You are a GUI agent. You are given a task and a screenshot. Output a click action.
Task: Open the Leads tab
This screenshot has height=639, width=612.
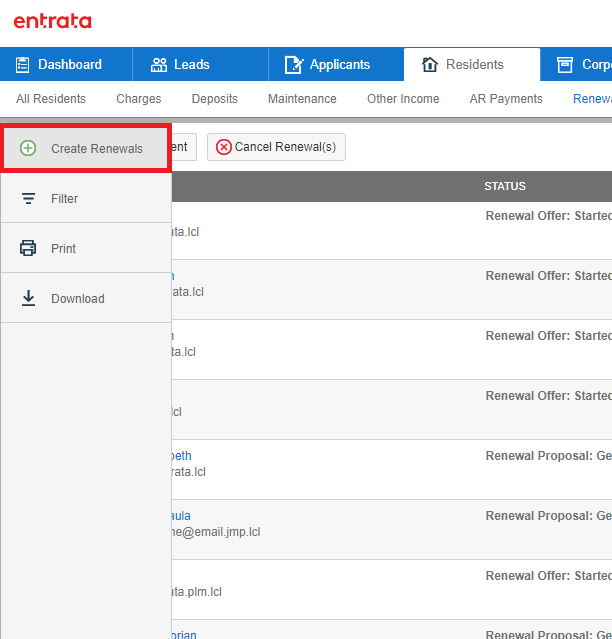[x=200, y=64]
